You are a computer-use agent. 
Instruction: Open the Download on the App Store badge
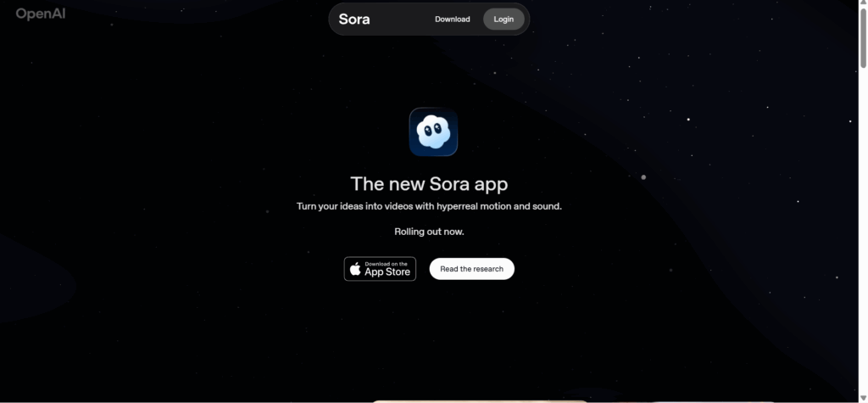[380, 269]
